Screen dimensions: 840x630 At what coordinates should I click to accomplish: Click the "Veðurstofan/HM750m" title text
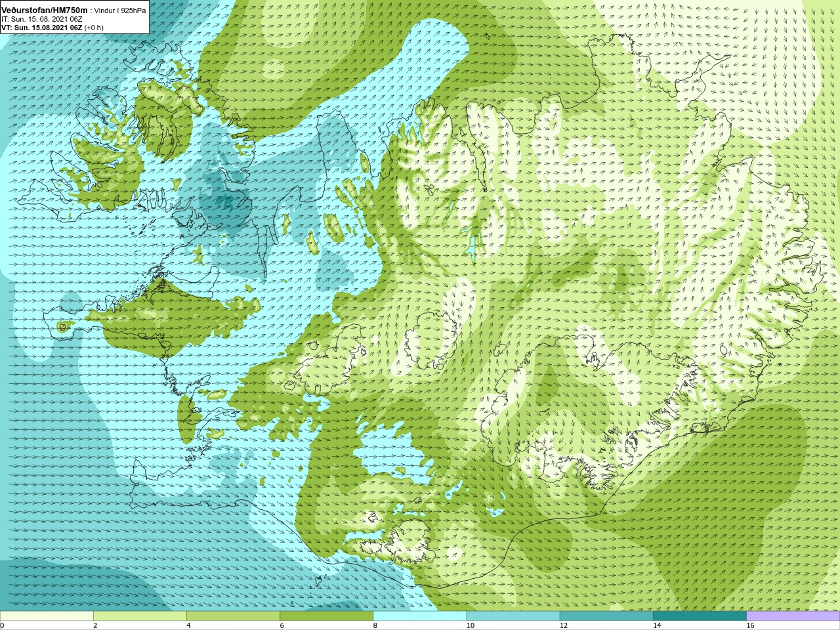45,10
